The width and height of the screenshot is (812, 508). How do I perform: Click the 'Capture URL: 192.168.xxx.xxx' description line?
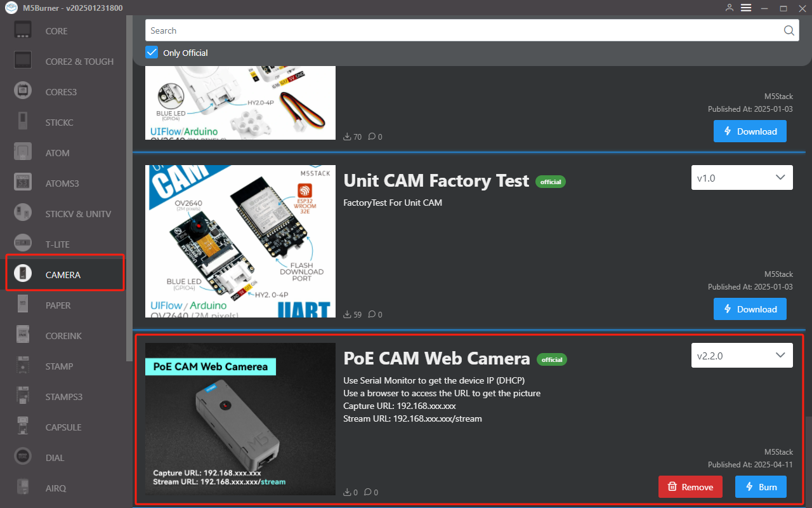click(400, 406)
